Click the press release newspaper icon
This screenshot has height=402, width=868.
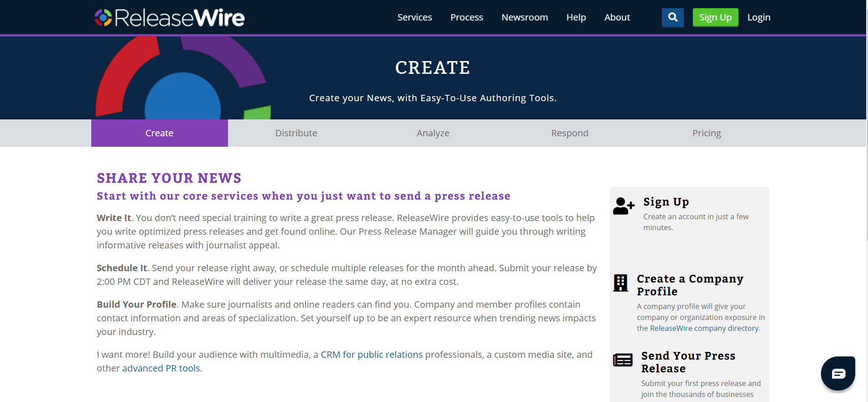tap(623, 360)
